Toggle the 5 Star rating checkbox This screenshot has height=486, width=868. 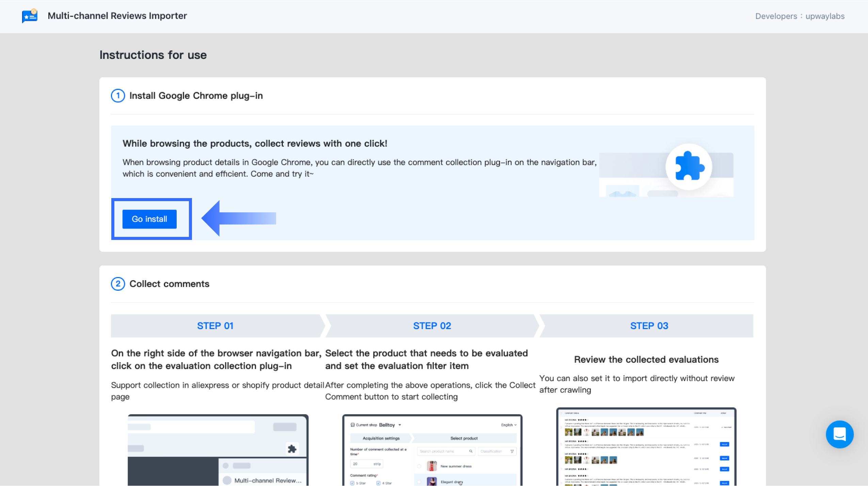pyautogui.click(x=352, y=483)
